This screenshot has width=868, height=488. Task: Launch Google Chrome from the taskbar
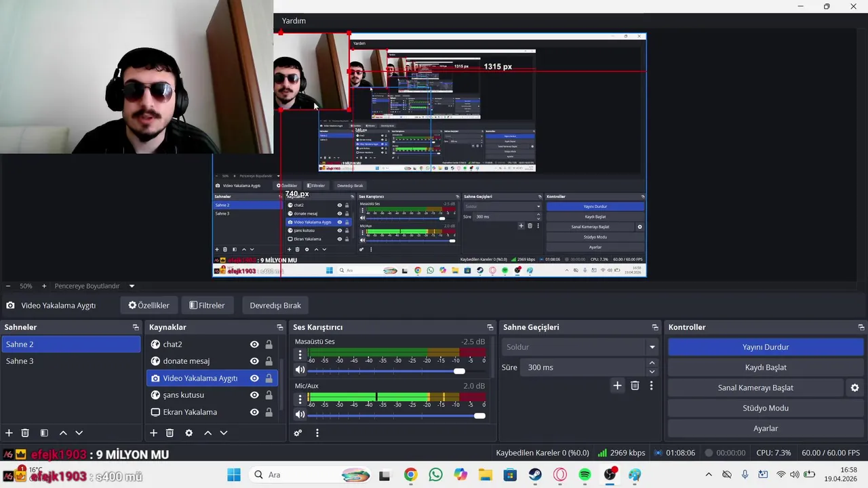pyautogui.click(x=410, y=474)
